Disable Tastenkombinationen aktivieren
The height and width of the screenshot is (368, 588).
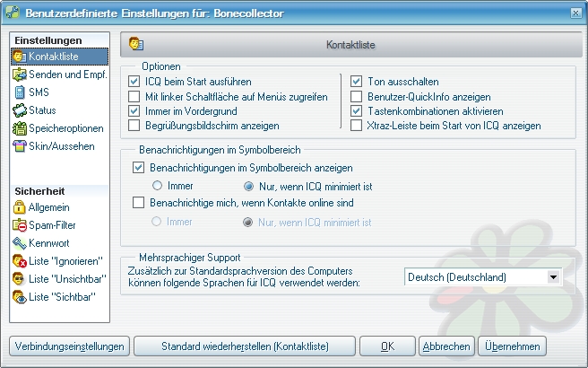click(356, 111)
